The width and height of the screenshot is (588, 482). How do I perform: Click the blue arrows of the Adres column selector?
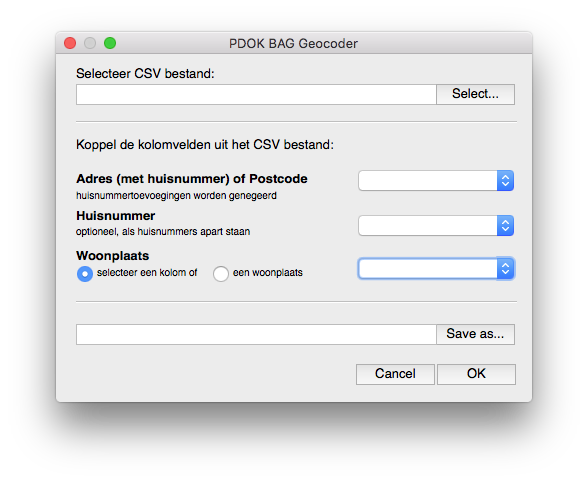(505, 180)
